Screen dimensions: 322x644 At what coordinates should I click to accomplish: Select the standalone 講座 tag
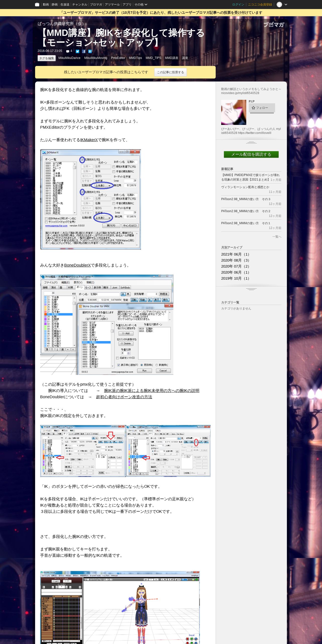tap(185, 58)
